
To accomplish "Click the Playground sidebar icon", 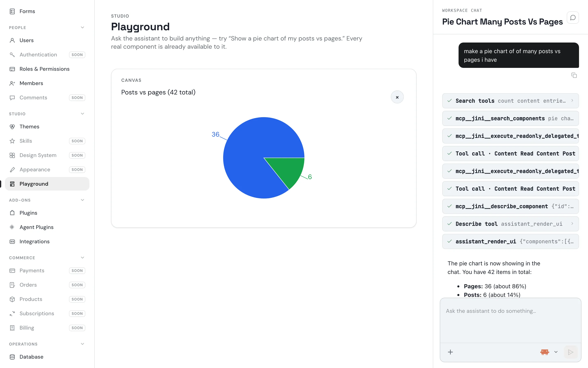I will (12, 184).
